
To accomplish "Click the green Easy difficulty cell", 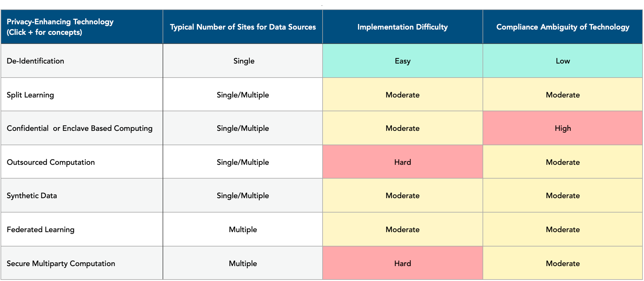I will pyautogui.click(x=402, y=61).
